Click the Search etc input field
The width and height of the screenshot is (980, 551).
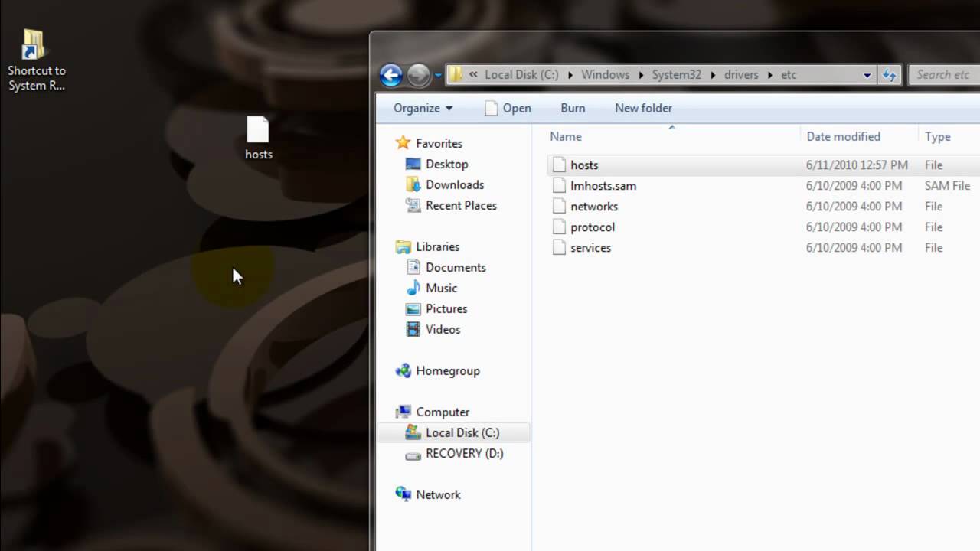pyautogui.click(x=944, y=74)
